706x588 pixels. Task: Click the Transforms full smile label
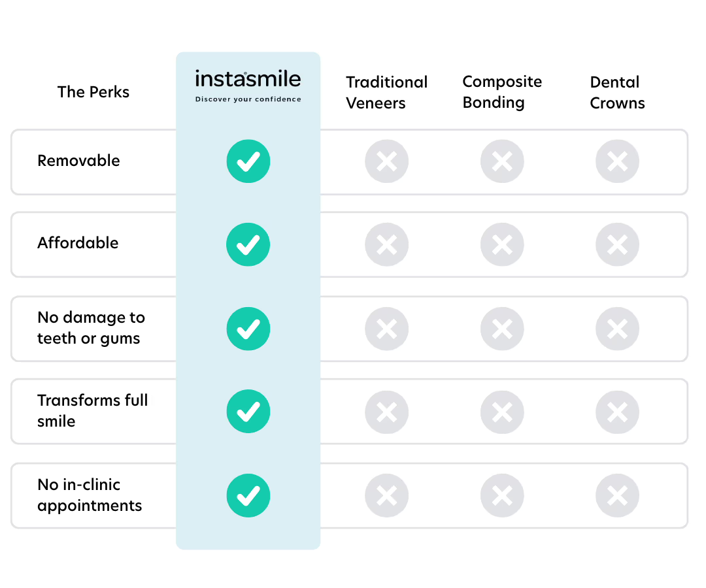[92, 410]
